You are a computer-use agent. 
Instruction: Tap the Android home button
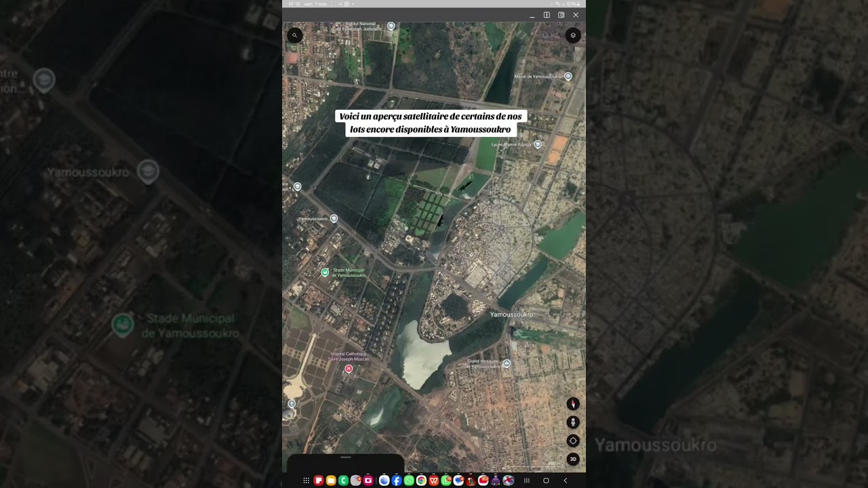click(546, 481)
